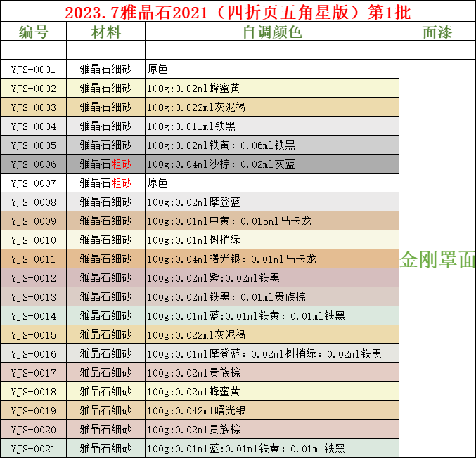Click the cell 'YJS-0017'
Image resolution: width=476 pixels, height=458 pixels.
pos(33,373)
